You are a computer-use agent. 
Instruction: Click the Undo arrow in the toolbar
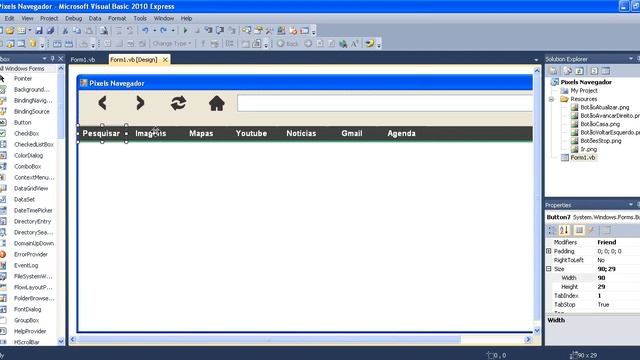pos(145,31)
